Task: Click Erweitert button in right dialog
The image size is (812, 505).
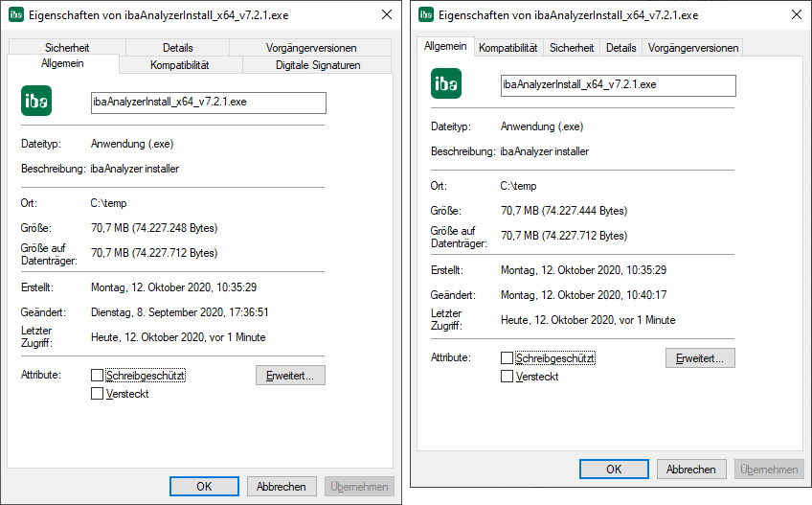Action: [x=700, y=358]
